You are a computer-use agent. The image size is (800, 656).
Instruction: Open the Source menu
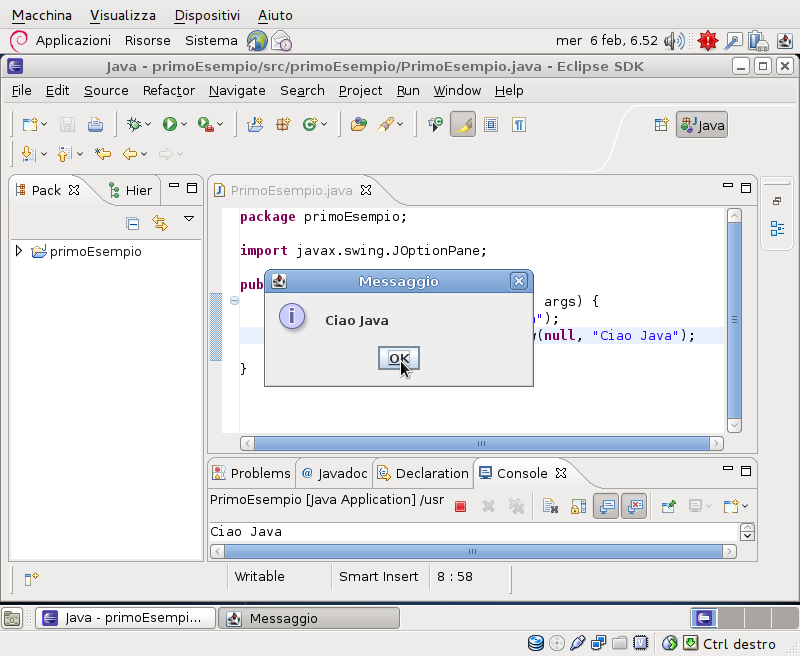coord(106,91)
